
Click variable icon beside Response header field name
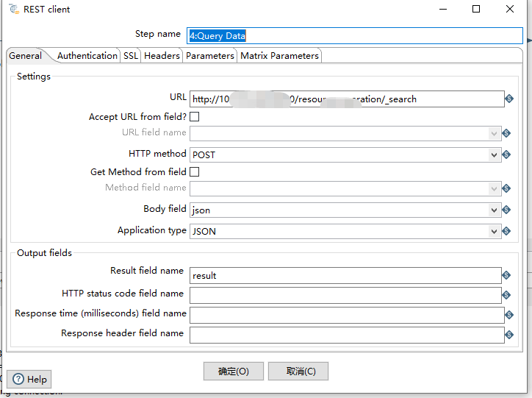[x=509, y=335]
